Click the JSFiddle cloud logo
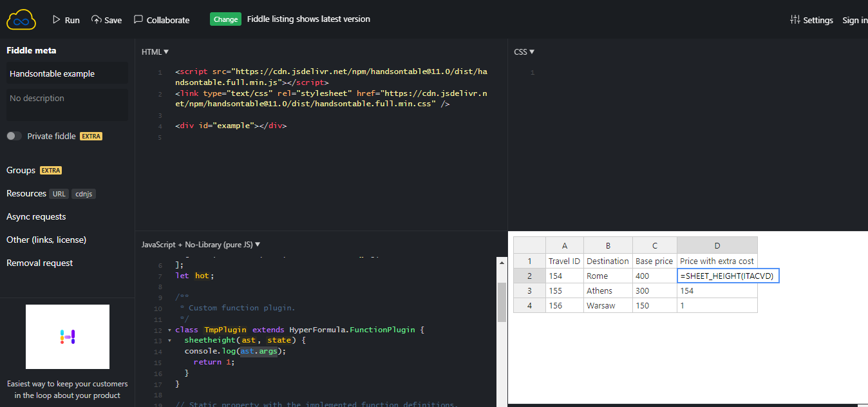The width and height of the screenshot is (868, 407). [21, 19]
